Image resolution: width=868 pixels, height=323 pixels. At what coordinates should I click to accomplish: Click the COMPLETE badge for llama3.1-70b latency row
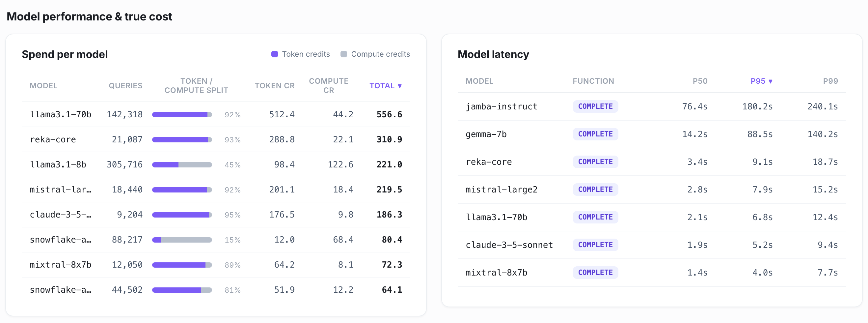click(595, 217)
